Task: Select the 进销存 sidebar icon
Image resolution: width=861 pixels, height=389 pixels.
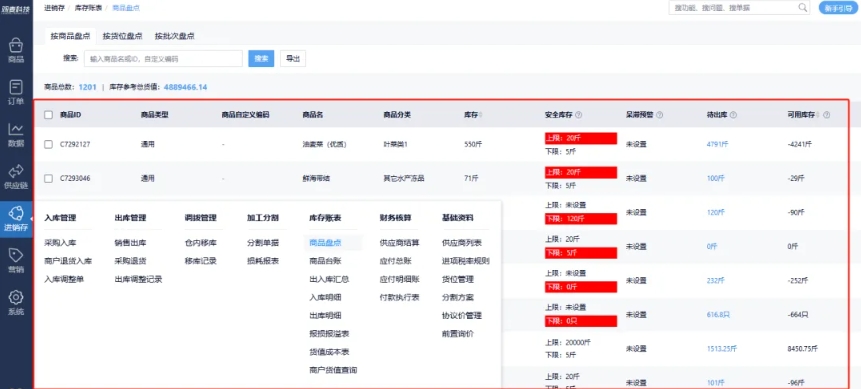Action: click(16, 218)
